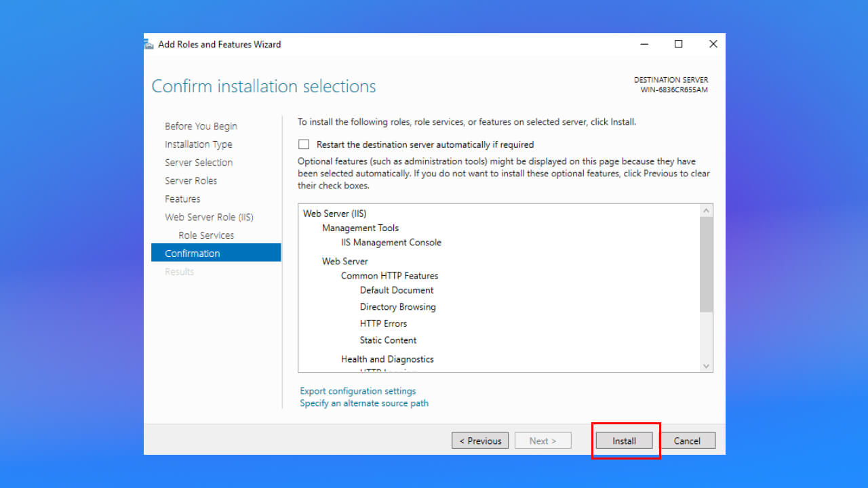Select the Web Server Role (IIS) step
The image size is (868, 488).
point(209,218)
